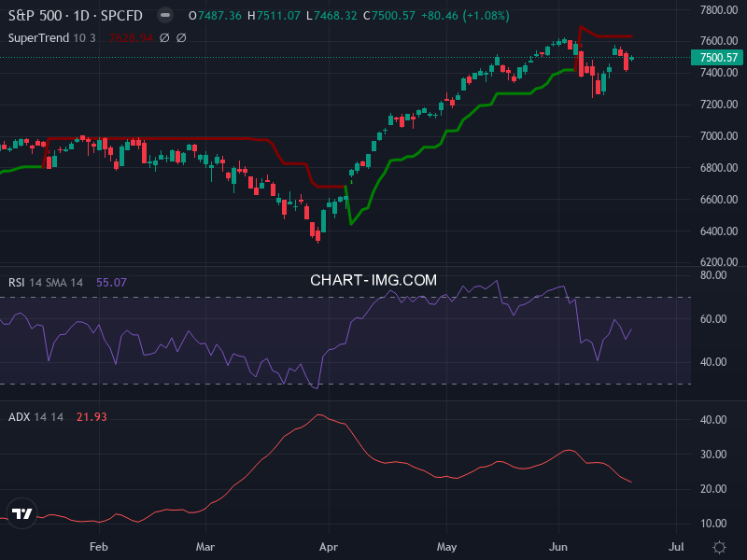The image size is (747, 560).
Task: Open chart settings gear icon
Action: pyautogui.click(x=719, y=547)
